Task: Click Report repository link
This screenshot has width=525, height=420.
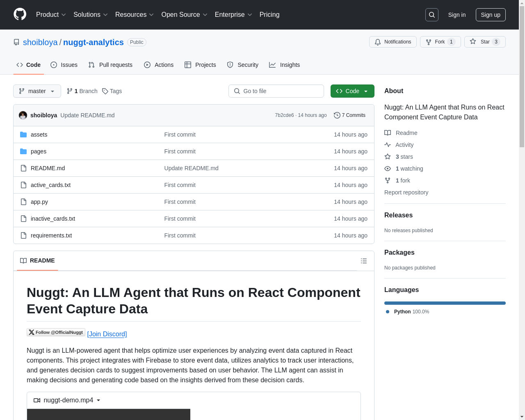Action: (406, 192)
